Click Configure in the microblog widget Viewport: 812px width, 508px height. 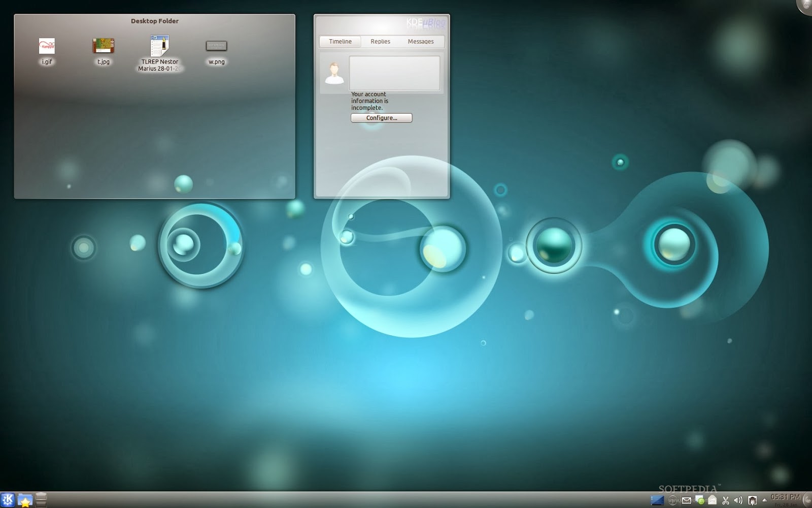pos(381,117)
